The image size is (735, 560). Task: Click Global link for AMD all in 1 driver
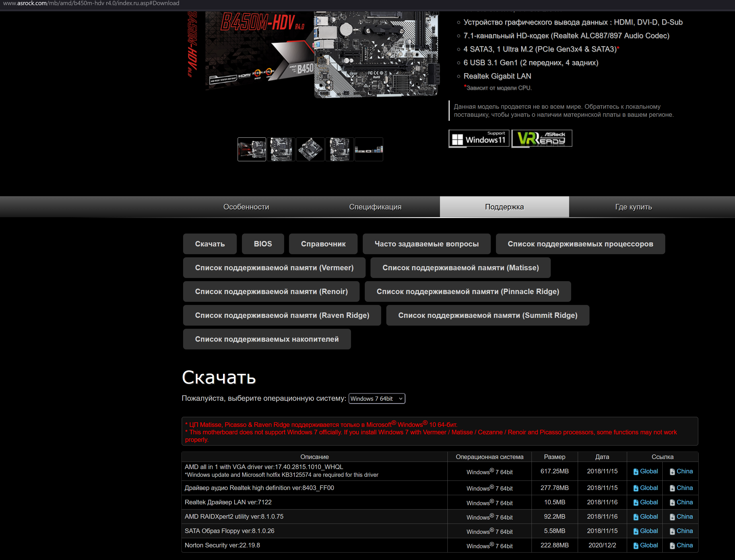[x=649, y=471]
